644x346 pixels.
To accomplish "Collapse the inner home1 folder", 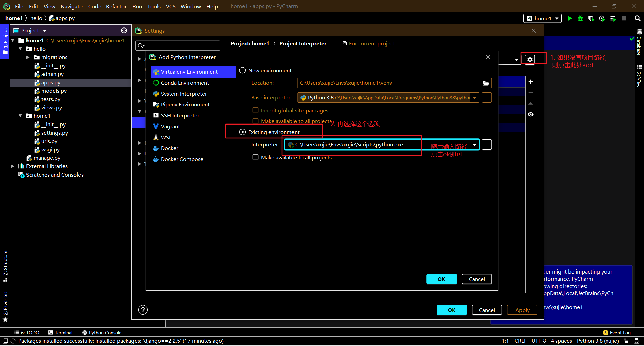I will click(20, 116).
